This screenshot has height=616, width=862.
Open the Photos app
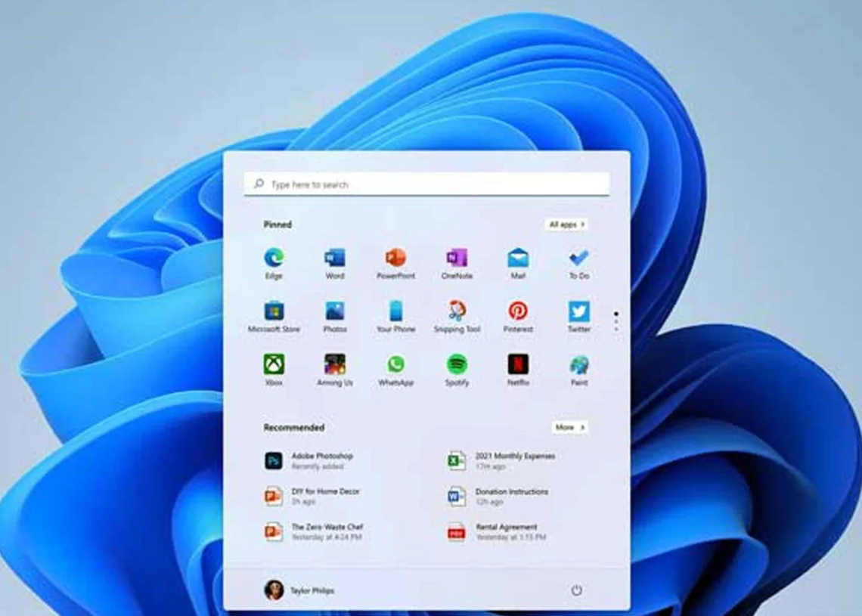point(335,311)
